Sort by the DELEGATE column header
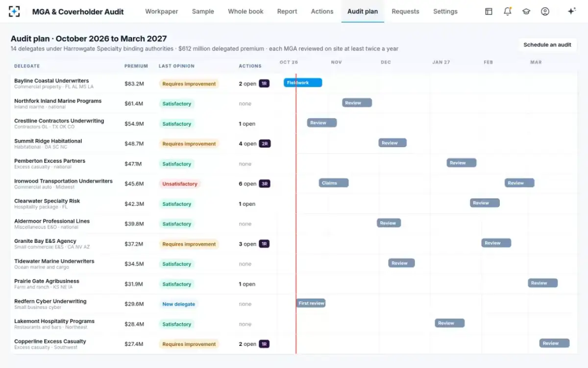588x368 pixels. coord(27,66)
